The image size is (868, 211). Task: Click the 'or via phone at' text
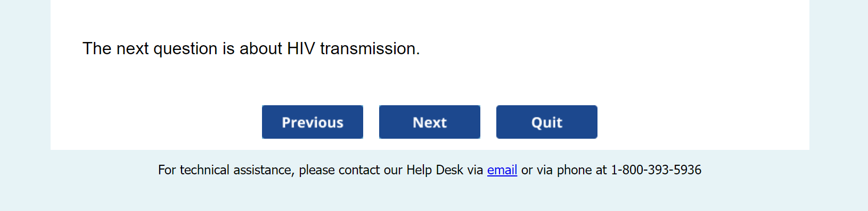[x=564, y=170]
